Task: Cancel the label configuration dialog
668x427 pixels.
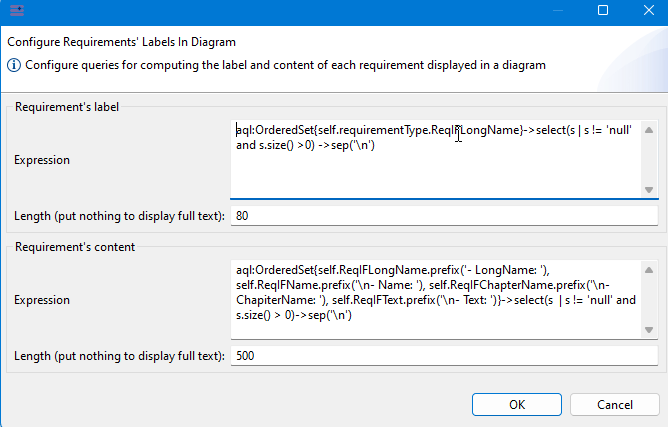Action: tap(614, 405)
